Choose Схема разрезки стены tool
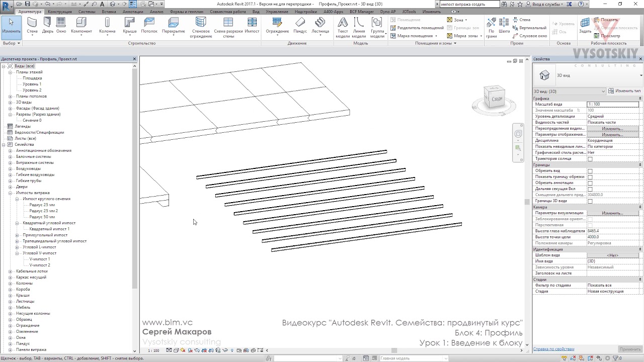644x362 pixels. coord(228,28)
